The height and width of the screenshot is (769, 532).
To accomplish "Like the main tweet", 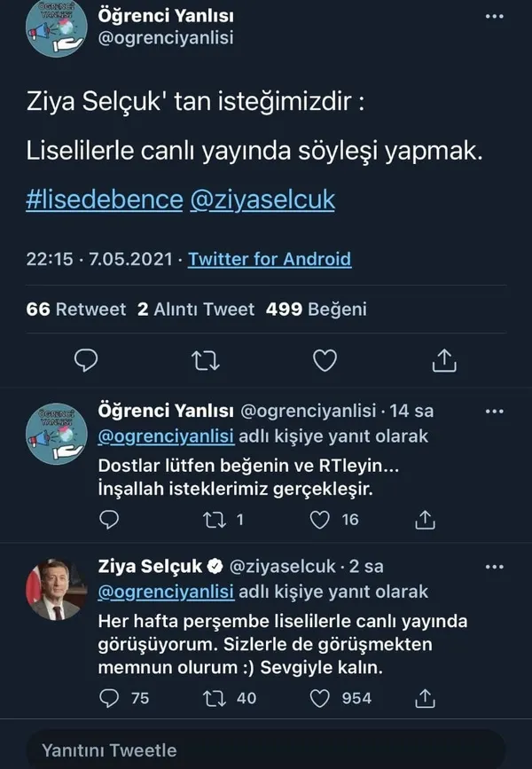I will click(x=325, y=360).
